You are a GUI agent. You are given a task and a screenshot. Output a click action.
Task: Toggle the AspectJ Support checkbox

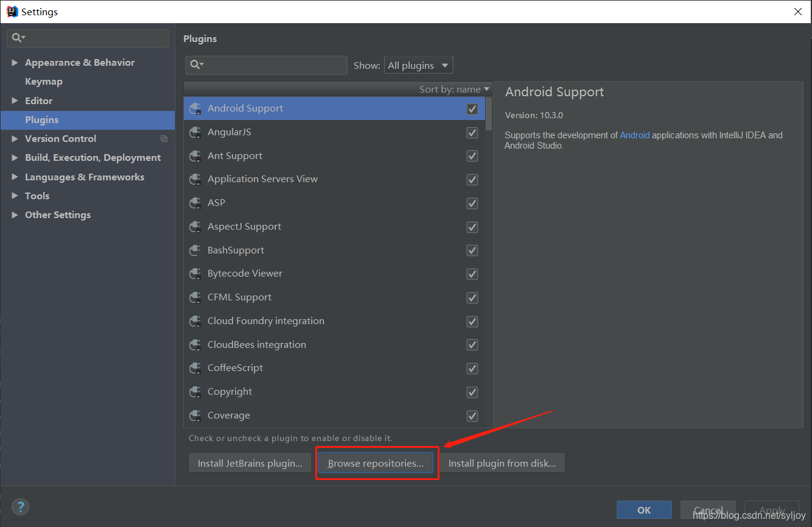coord(472,227)
